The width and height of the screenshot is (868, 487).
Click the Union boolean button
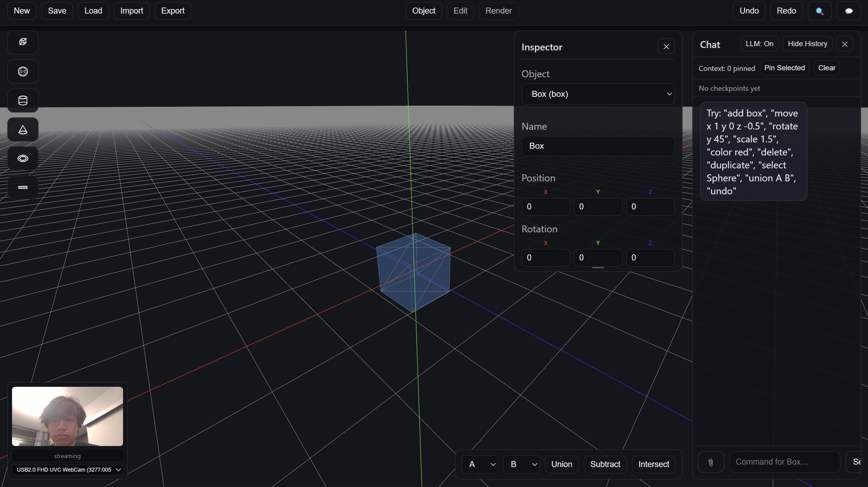point(561,464)
